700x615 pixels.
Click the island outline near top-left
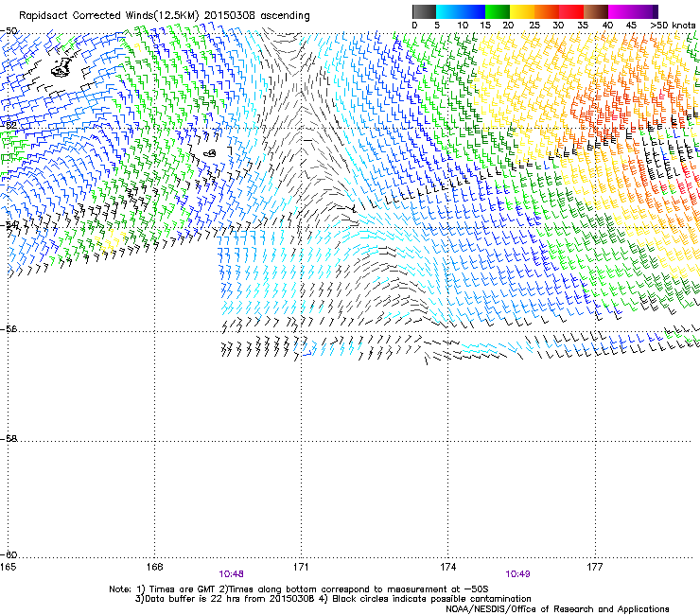(61, 67)
